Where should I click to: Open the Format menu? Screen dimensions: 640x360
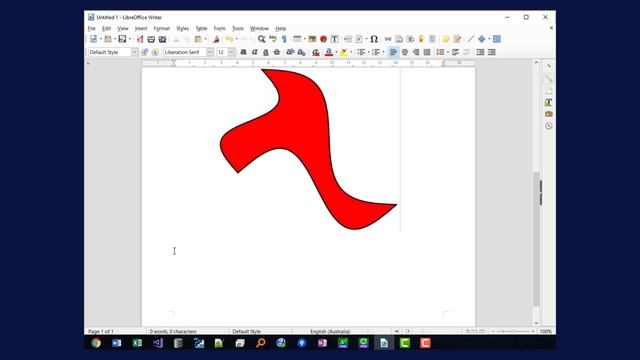tap(161, 29)
